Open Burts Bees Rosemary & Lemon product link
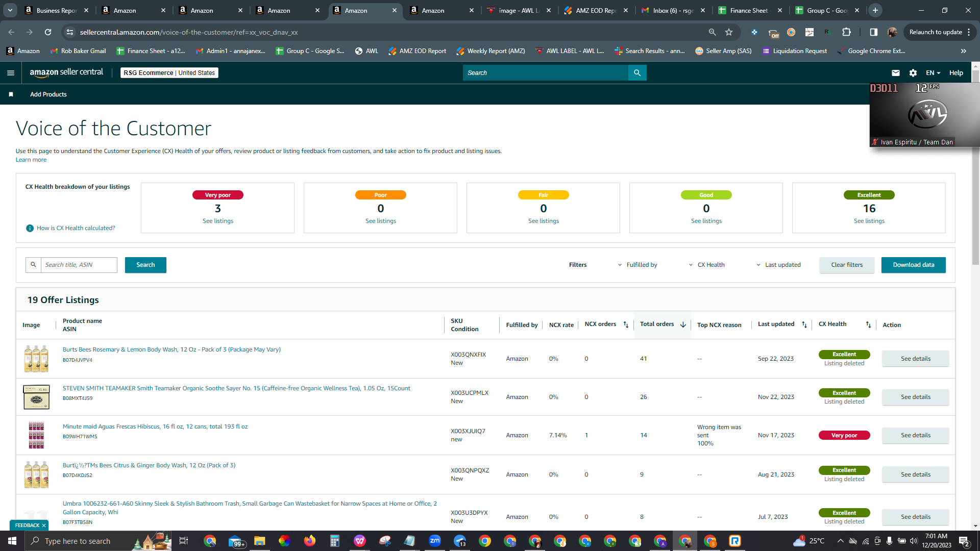The height and width of the screenshot is (551, 980). 171,349
